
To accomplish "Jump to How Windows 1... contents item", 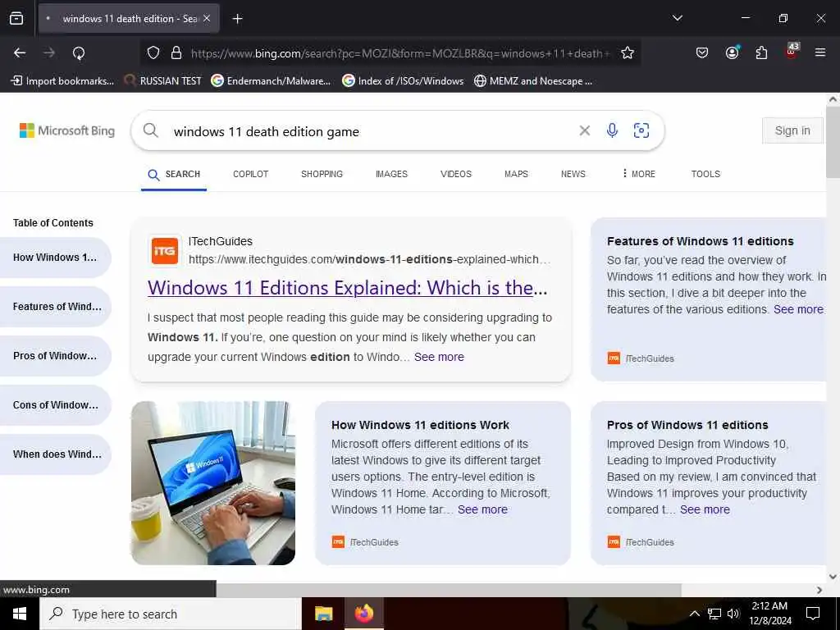I will [x=55, y=258].
